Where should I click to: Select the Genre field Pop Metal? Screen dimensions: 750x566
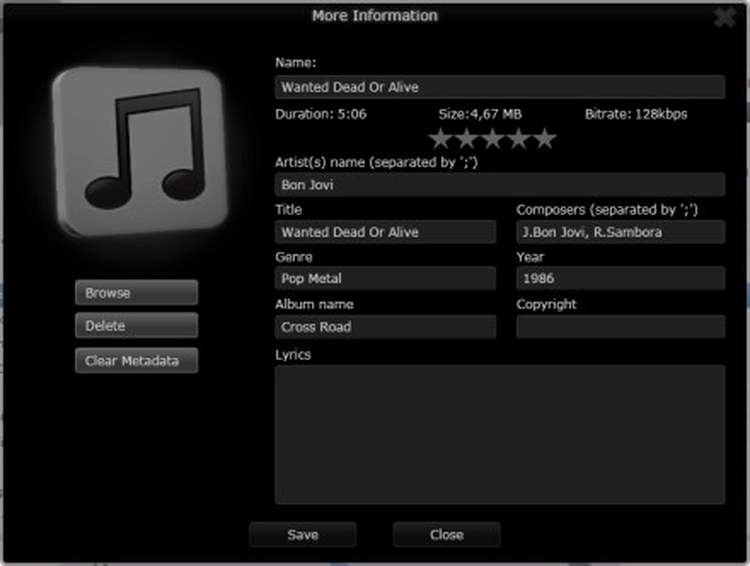(386, 278)
